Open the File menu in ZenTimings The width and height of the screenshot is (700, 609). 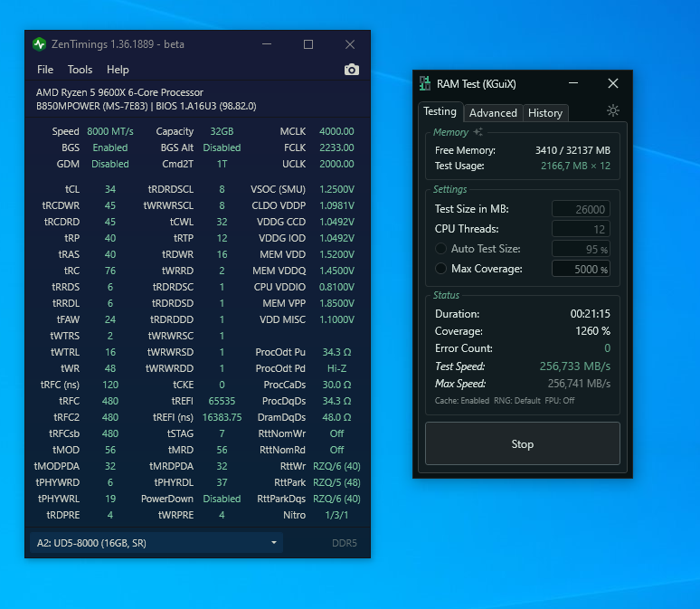(x=45, y=70)
